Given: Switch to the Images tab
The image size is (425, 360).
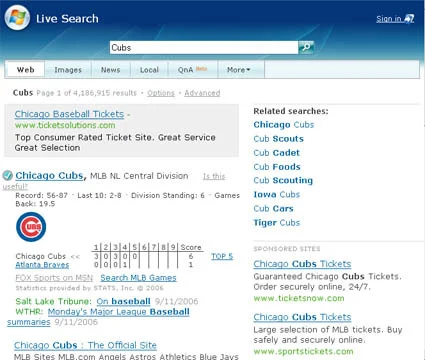Looking at the screenshot, I should 68,70.
